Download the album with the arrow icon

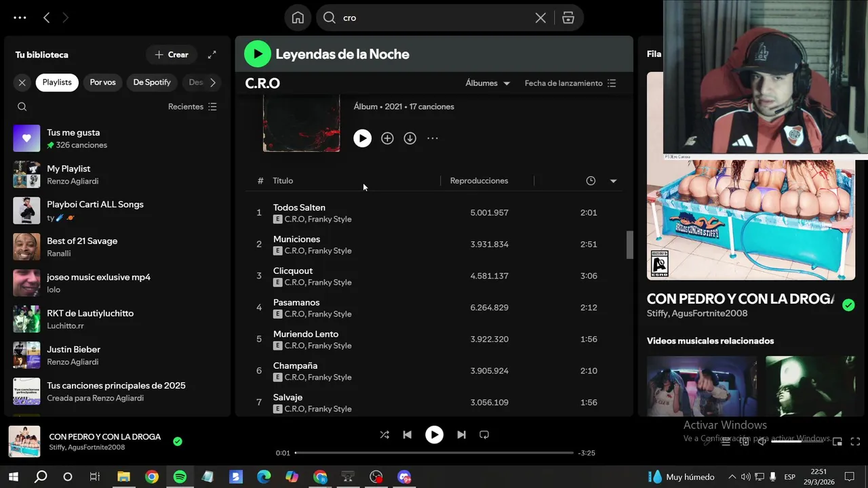pyautogui.click(x=410, y=138)
